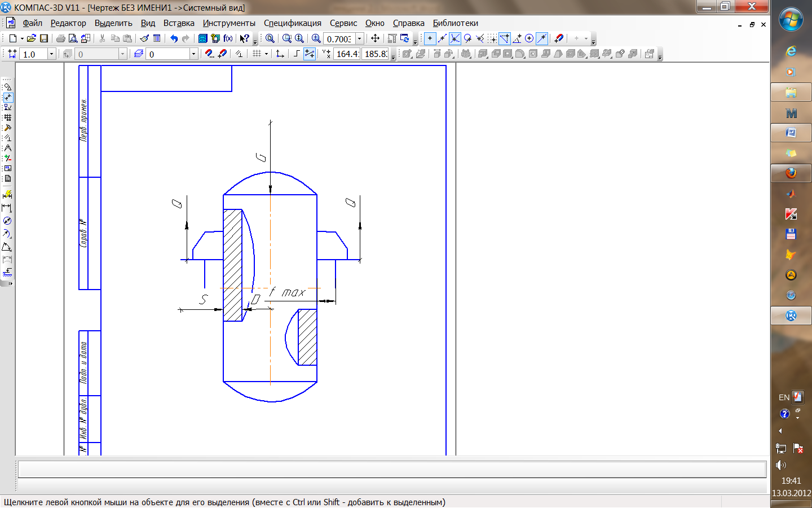Image resolution: width=812 pixels, height=508 pixels.
Task: Click the Pan view cross-arrows icon
Action: click(375, 38)
